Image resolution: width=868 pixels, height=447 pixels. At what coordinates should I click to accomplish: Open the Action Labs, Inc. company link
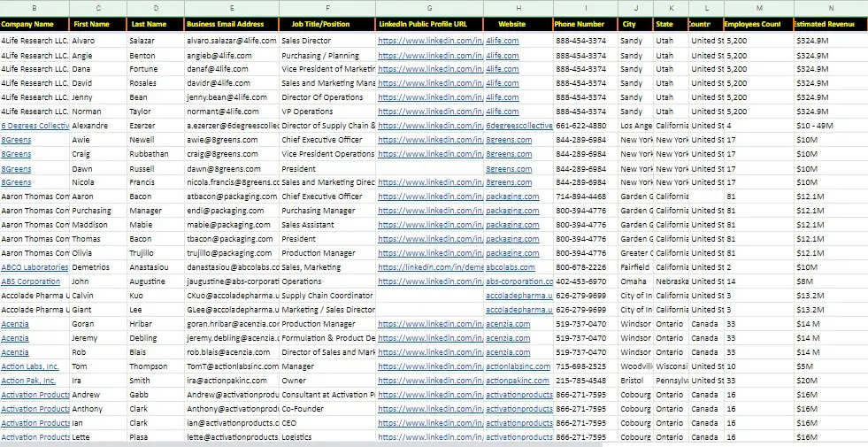tap(30, 366)
